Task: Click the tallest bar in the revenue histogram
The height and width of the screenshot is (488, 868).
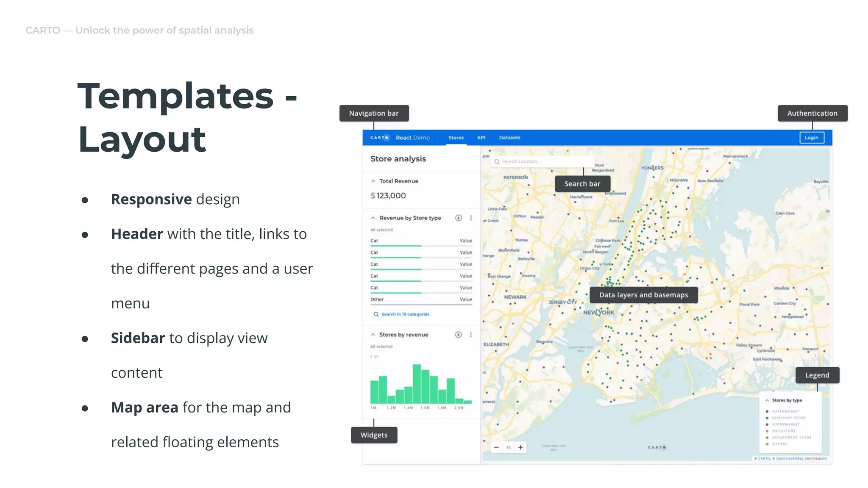Action: pyautogui.click(x=417, y=383)
